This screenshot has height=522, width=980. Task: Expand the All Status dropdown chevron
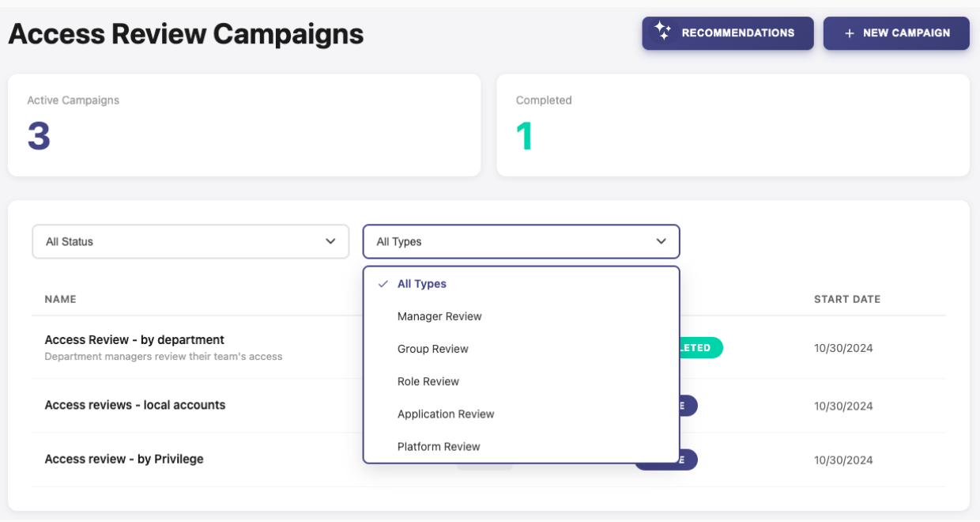click(x=330, y=241)
